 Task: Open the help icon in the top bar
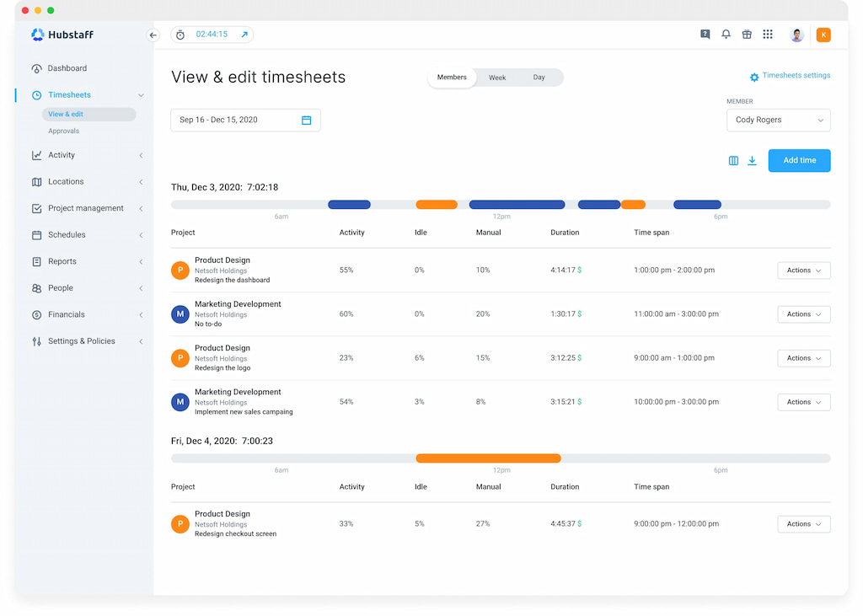705,35
